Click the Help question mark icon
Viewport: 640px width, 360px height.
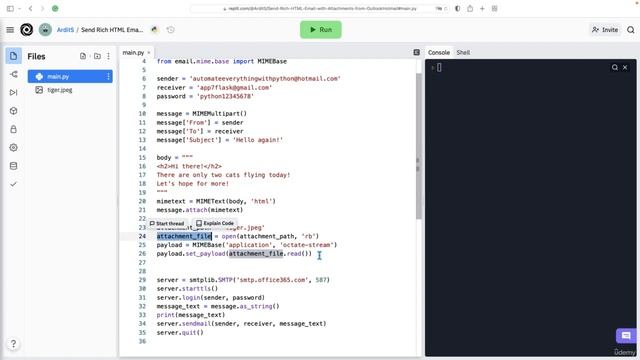(x=13, y=344)
